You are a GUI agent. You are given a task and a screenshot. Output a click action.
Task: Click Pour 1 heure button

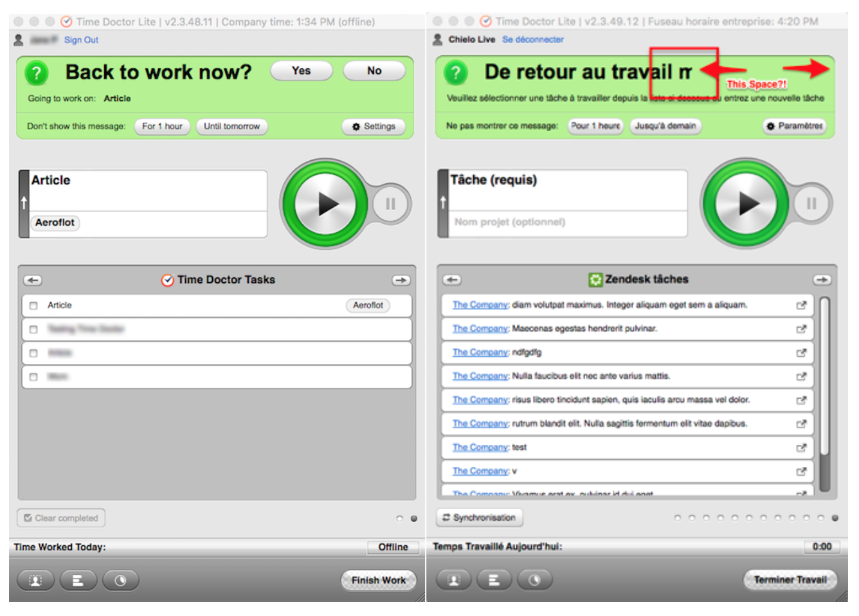(x=595, y=126)
